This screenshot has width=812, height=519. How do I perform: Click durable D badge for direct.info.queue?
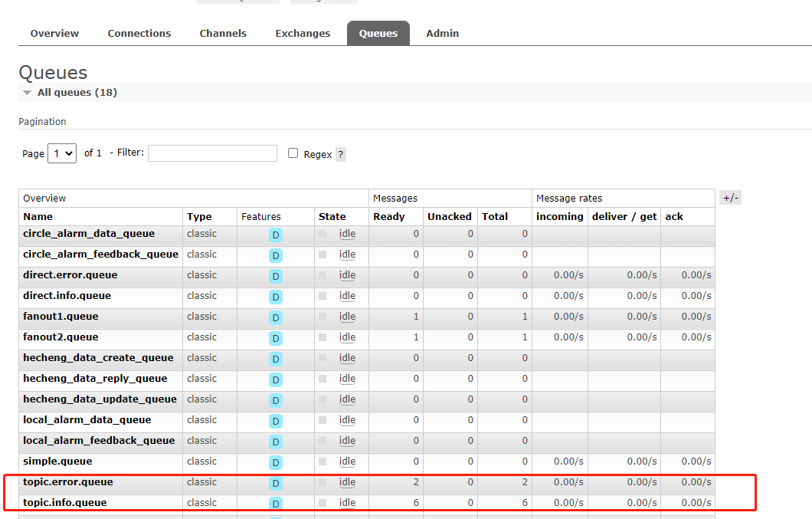tap(276, 297)
